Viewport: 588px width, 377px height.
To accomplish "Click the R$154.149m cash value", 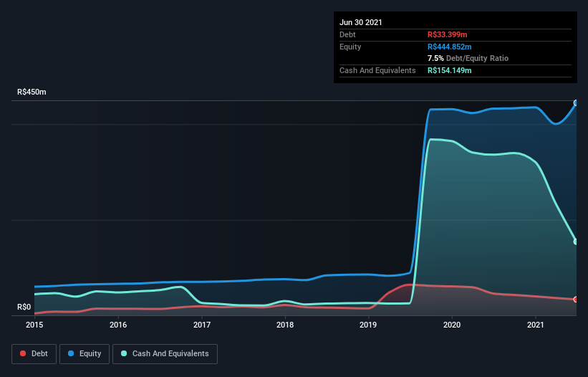I will click(x=450, y=70).
